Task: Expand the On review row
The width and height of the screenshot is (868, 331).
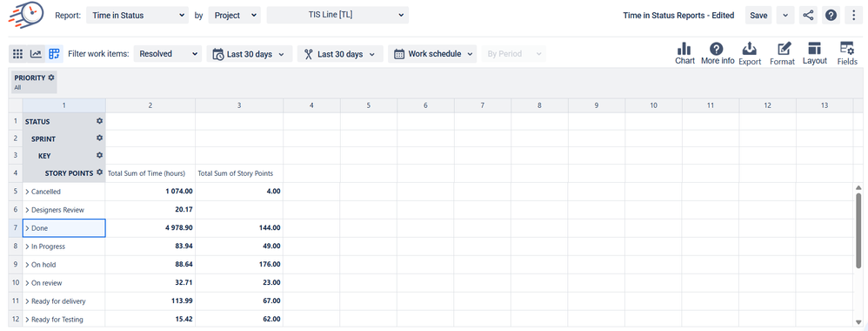Action: pos(27,283)
